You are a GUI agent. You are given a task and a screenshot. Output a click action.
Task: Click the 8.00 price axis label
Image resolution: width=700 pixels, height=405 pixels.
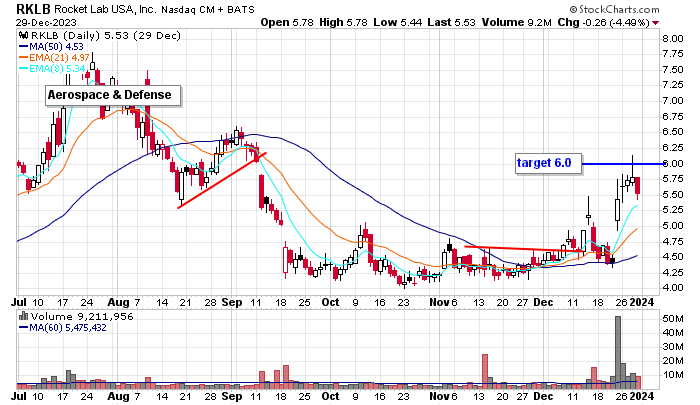coord(672,38)
